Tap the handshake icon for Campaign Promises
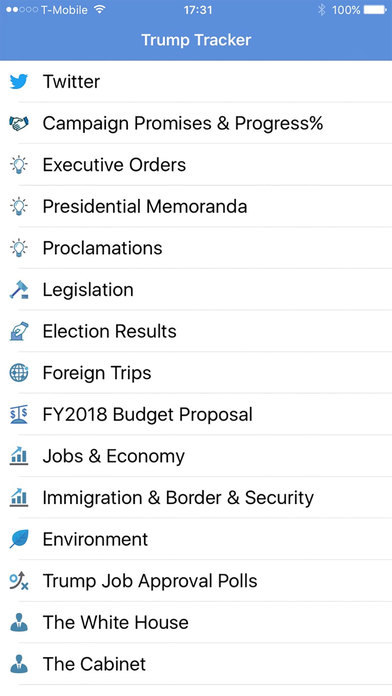 (19, 123)
